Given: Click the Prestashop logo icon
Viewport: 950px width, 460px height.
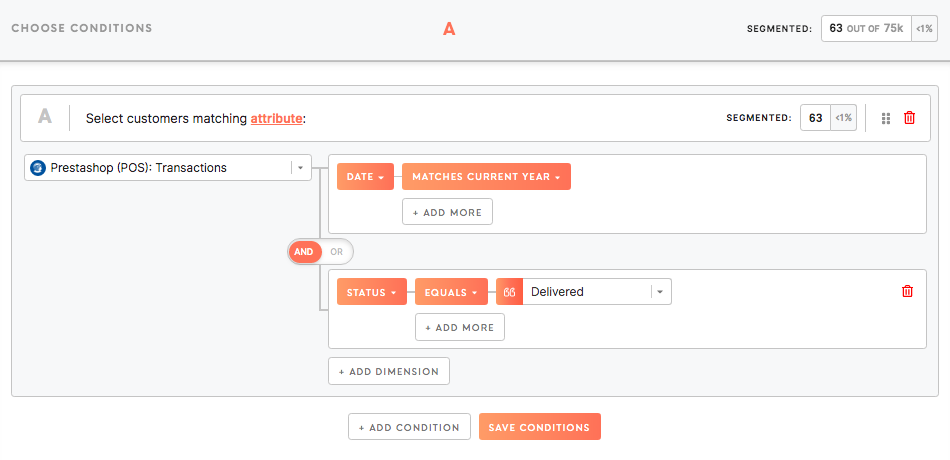Looking at the screenshot, I should coord(38,168).
